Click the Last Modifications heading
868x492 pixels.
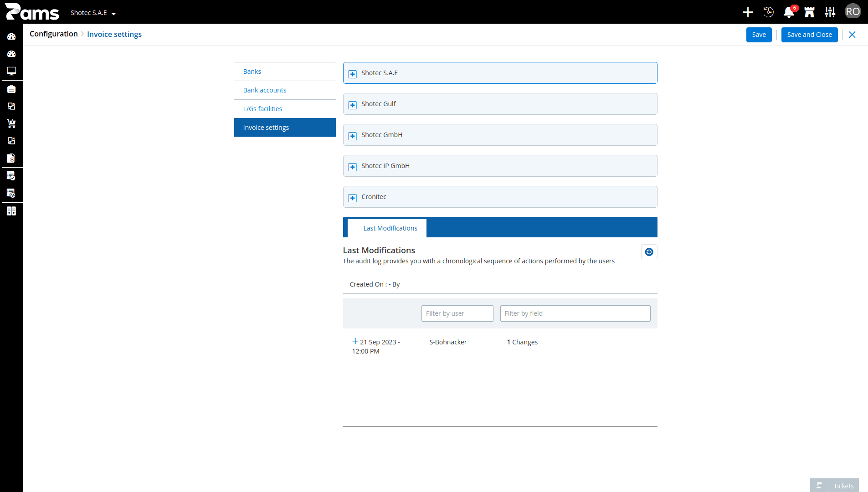(x=379, y=251)
